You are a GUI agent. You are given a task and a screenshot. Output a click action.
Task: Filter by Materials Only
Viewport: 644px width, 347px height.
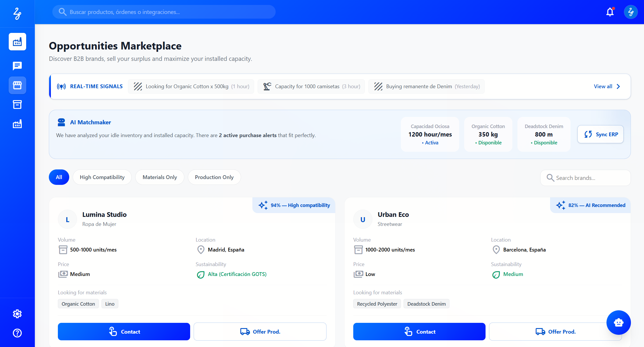click(160, 177)
